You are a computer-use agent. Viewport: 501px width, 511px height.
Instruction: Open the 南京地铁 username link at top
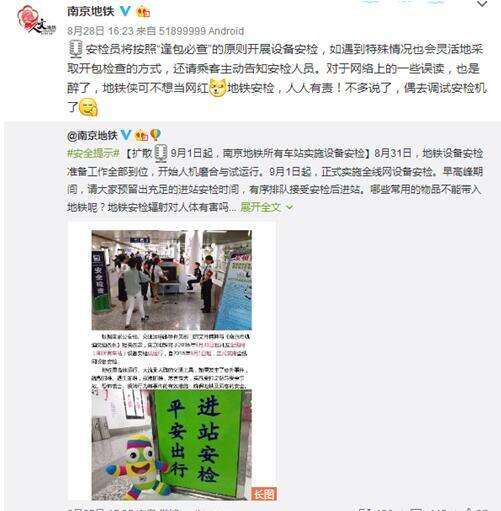[91, 11]
